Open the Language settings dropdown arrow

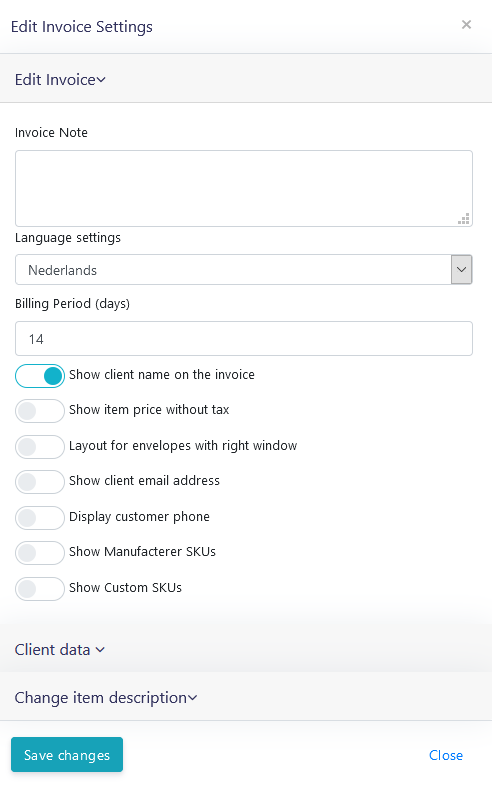pos(461,270)
